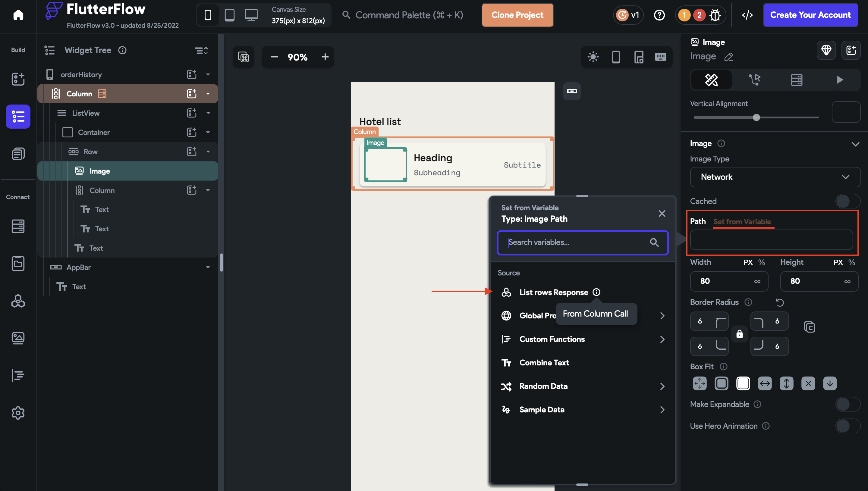
Task: Toggle the dark/light mode sun icon
Action: (593, 57)
